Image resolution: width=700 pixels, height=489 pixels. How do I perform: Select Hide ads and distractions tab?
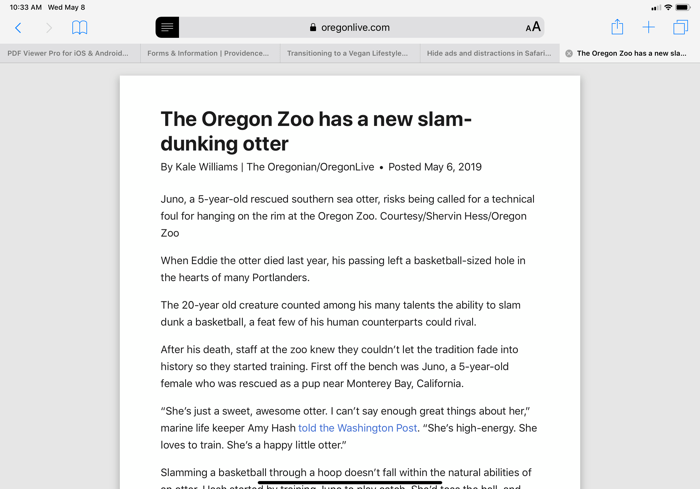pyautogui.click(x=487, y=53)
